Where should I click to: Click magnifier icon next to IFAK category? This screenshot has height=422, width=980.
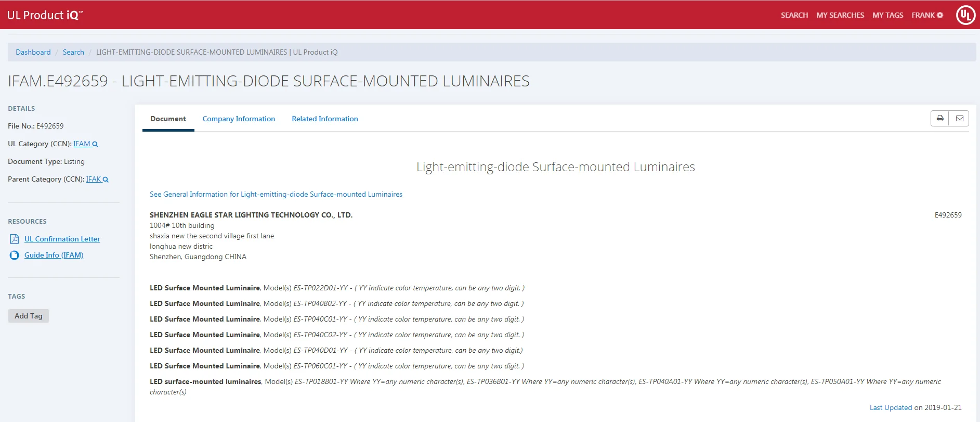tap(106, 180)
